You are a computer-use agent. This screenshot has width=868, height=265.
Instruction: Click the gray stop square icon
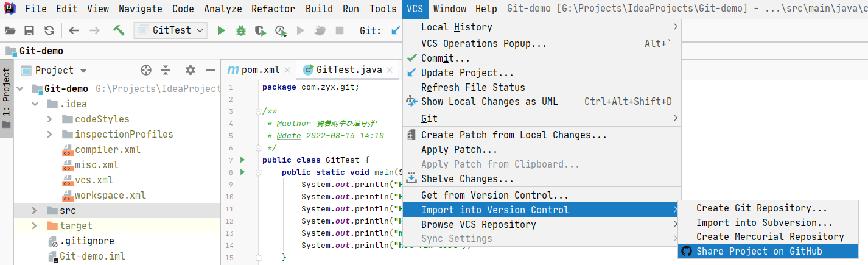tap(340, 30)
